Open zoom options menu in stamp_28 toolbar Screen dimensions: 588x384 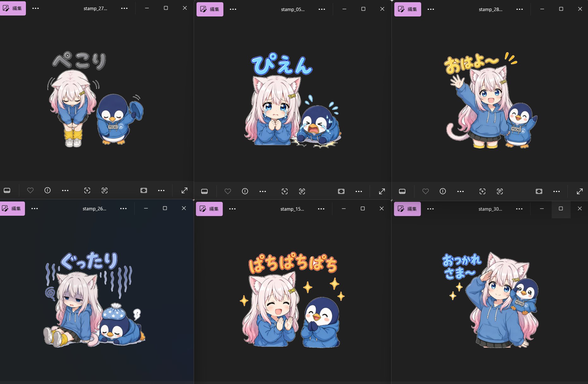[x=556, y=191]
